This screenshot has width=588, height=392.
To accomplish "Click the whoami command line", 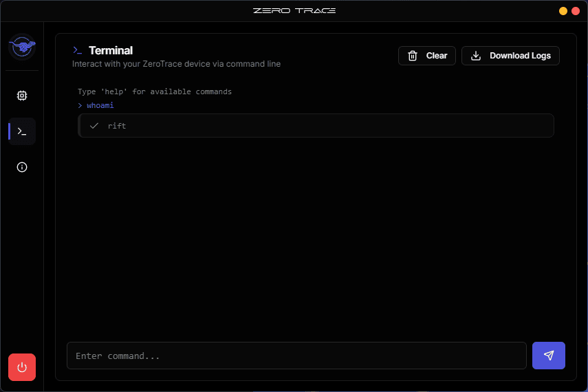I will [100, 105].
